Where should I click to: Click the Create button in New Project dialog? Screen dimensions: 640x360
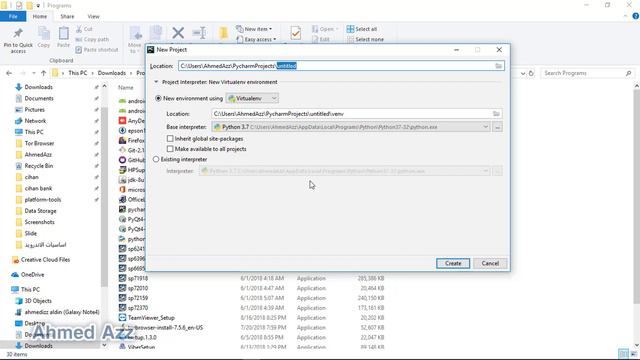pos(453,263)
